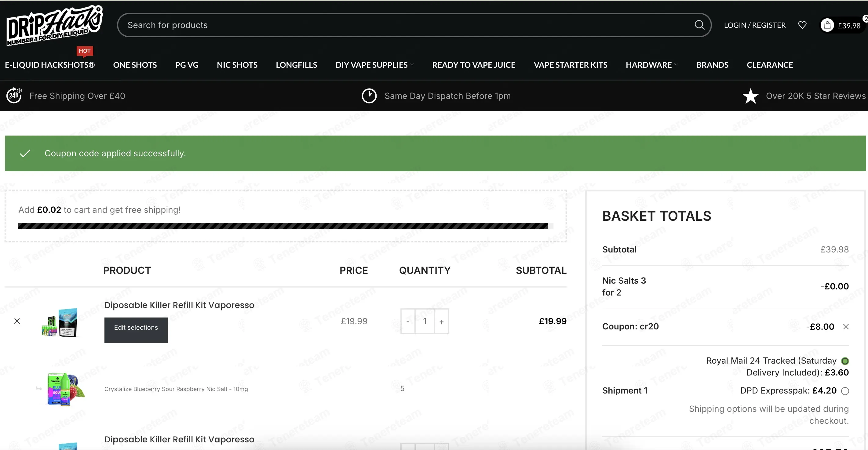The image size is (868, 450).
Task: Open the Brands page
Action: tap(712, 65)
